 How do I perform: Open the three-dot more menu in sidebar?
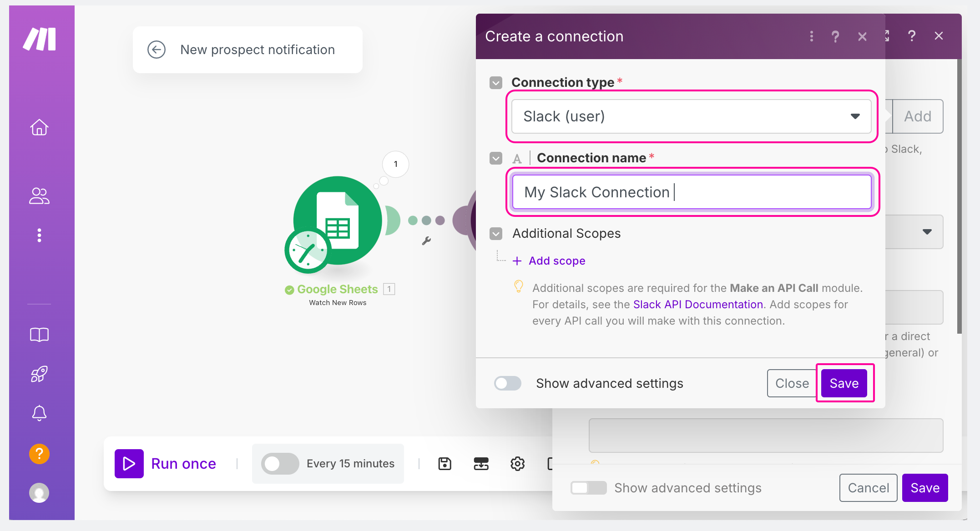(x=39, y=235)
